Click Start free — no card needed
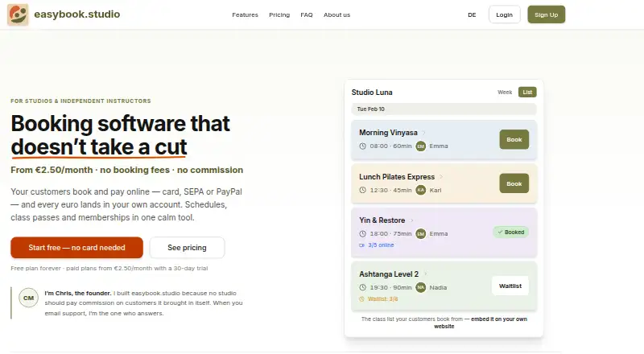Viewport: 644px width, 354px height. (x=76, y=248)
